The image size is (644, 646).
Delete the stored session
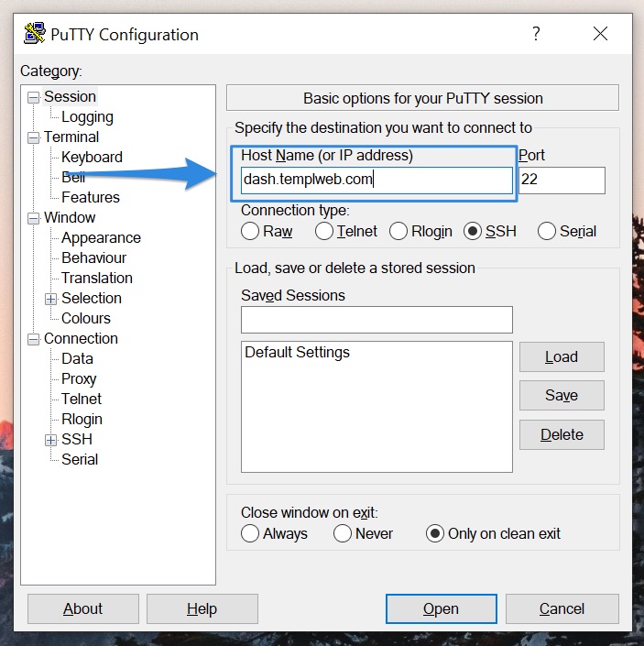pos(562,434)
